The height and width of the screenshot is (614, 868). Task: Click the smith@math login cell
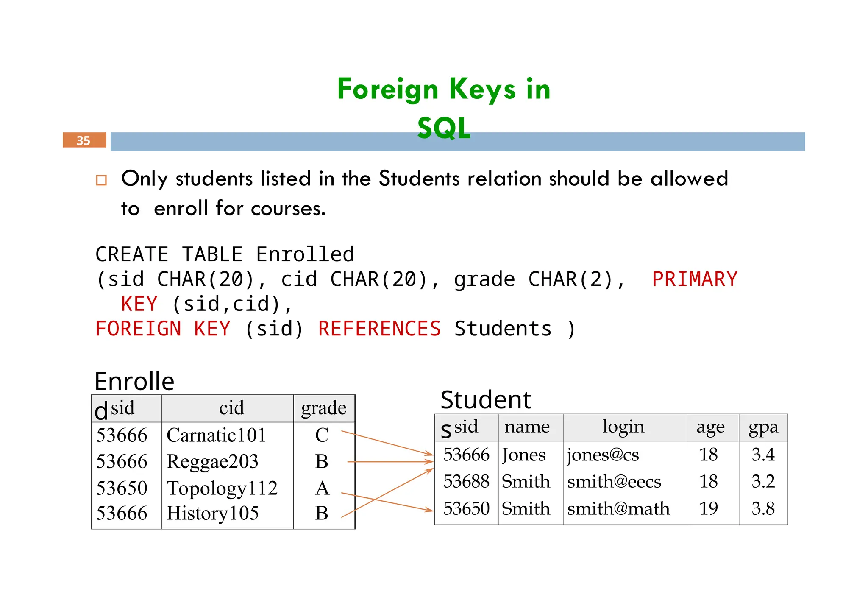pyautogui.click(x=618, y=508)
